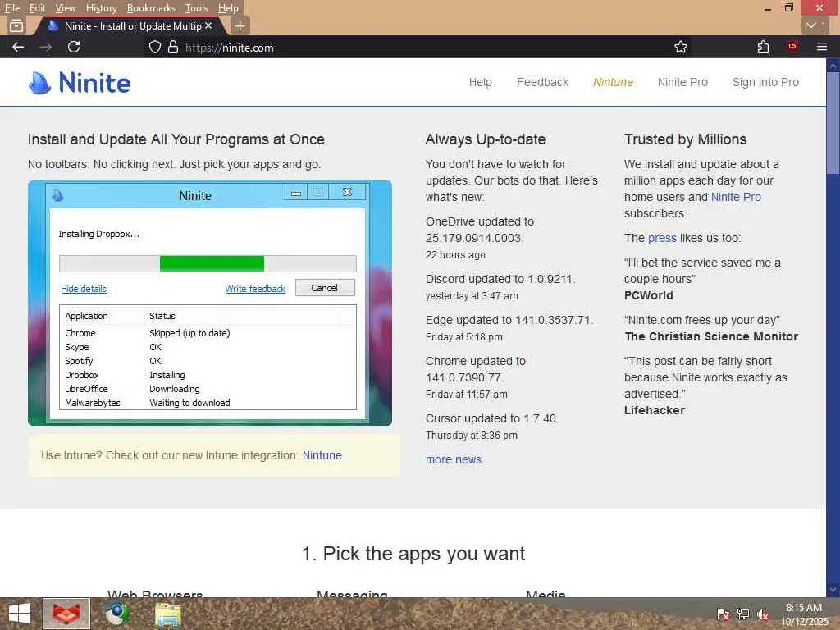Open the View menu

pos(66,8)
